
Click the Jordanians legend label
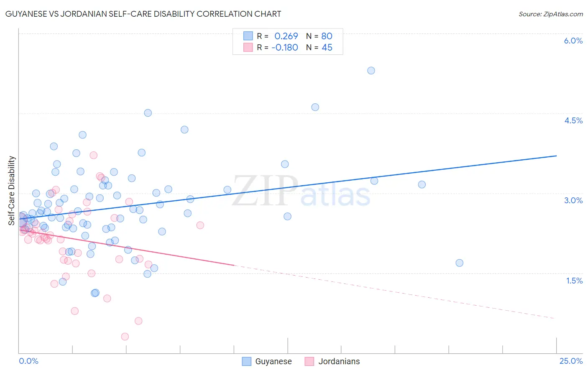[339, 361]
